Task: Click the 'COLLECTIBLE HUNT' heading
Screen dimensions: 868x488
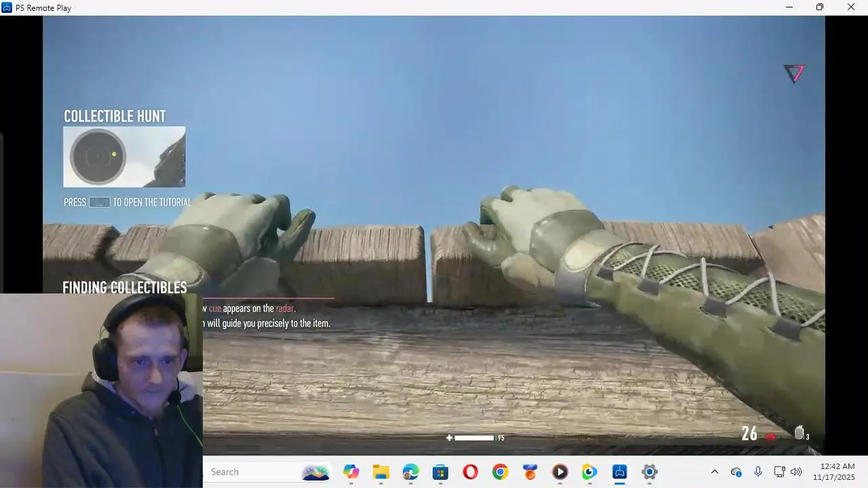Action: (115, 116)
